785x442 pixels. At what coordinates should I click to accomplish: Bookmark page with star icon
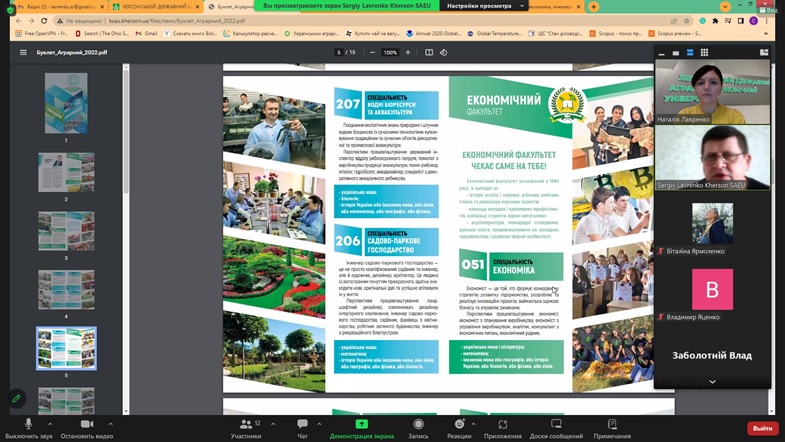pyautogui.click(x=686, y=21)
